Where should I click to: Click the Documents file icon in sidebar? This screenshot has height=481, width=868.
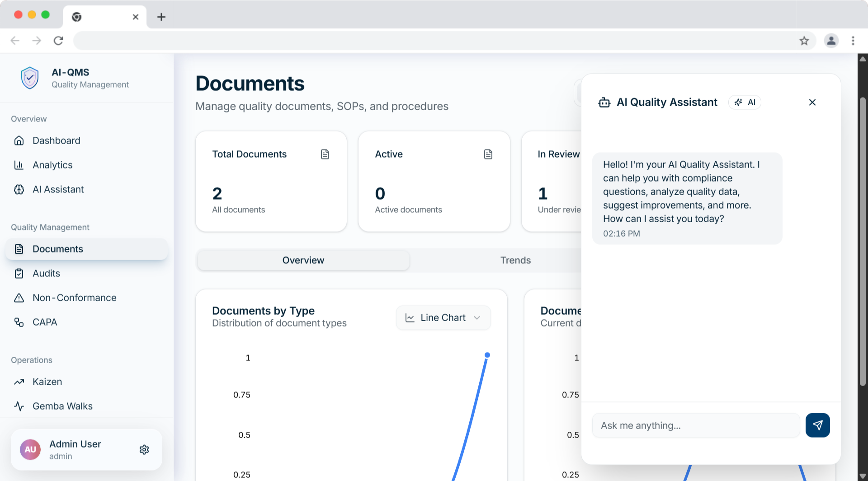[x=19, y=249]
